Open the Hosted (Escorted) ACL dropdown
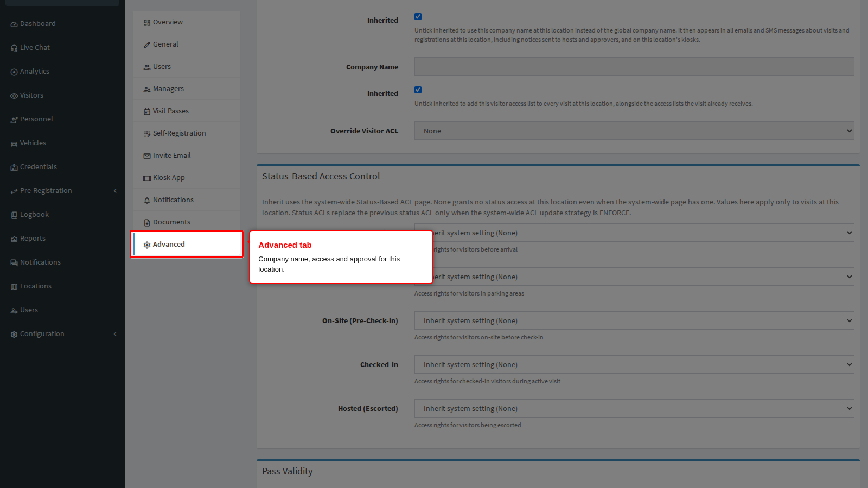This screenshot has height=488, width=868. [x=634, y=408]
